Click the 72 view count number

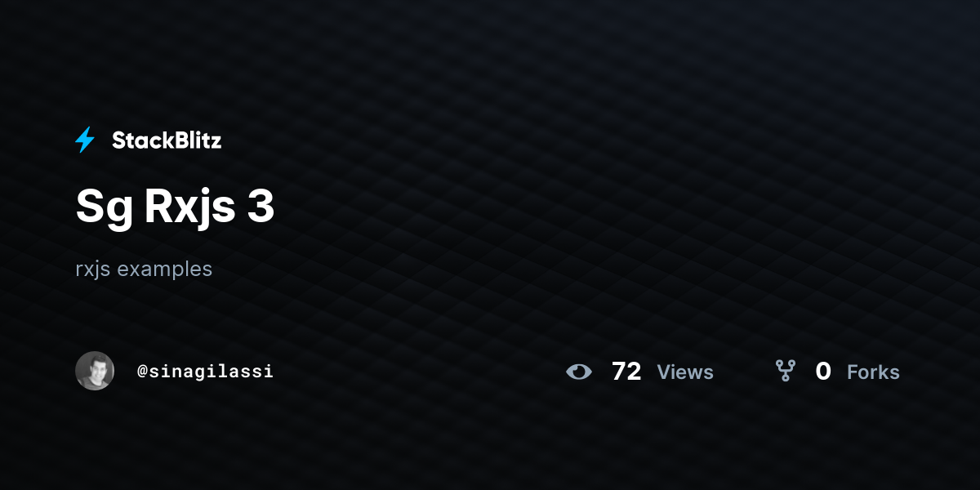(x=626, y=372)
